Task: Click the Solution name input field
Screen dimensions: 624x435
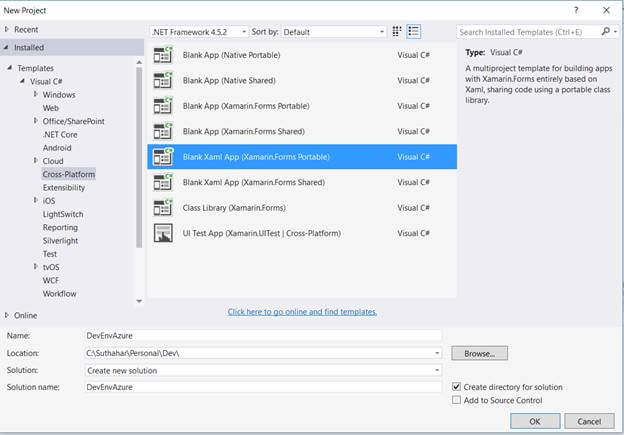Action: [263, 387]
